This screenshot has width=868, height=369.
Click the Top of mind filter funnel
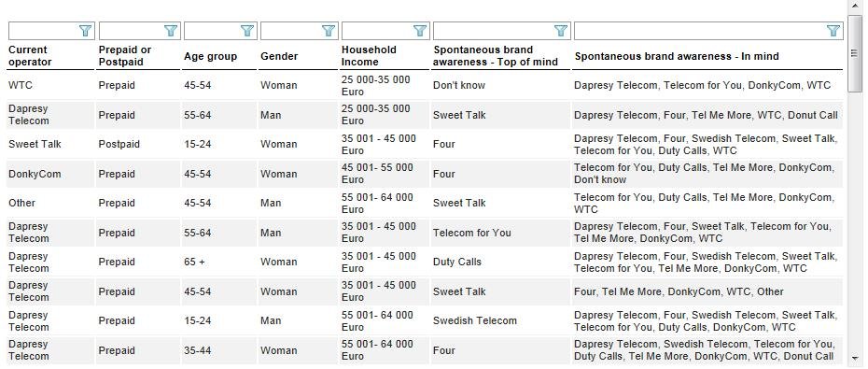coord(561,31)
